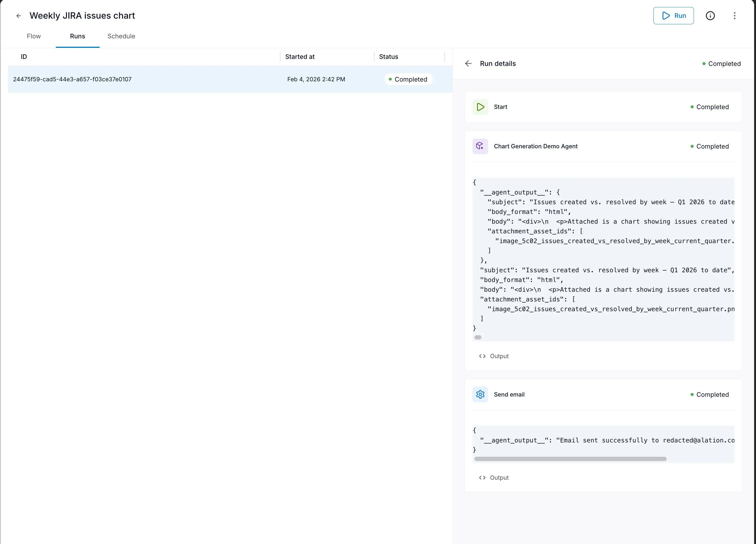Click the Chart Generation Demo Agent icon

point(480,146)
